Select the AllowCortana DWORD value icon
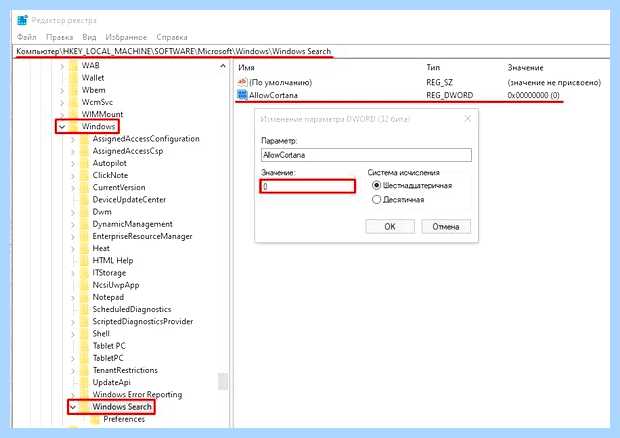This screenshot has height=438, width=620. 242,95
